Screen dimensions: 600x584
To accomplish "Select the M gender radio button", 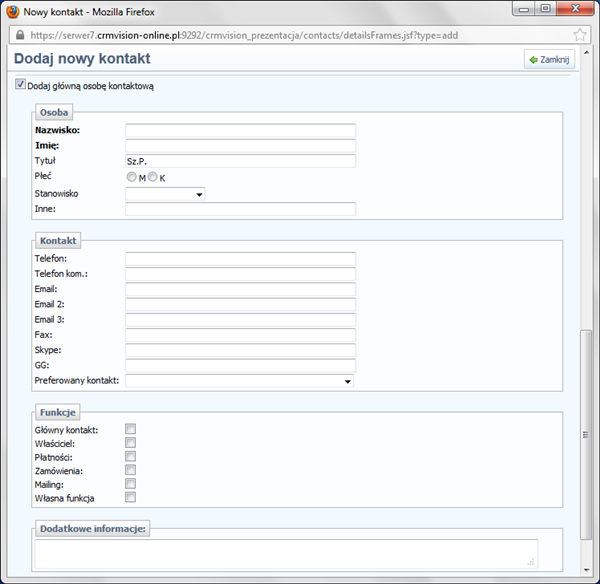I will [131, 177].
